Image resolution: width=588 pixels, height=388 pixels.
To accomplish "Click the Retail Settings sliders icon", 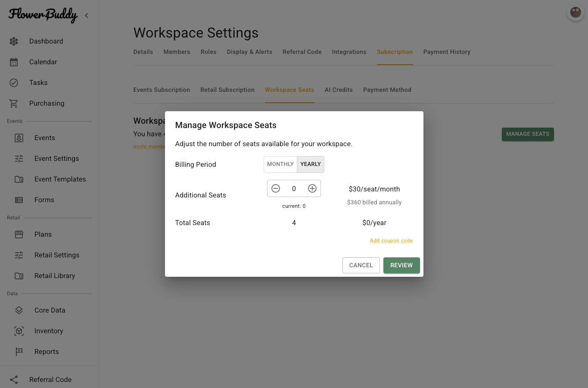I will tap(19, 255).
